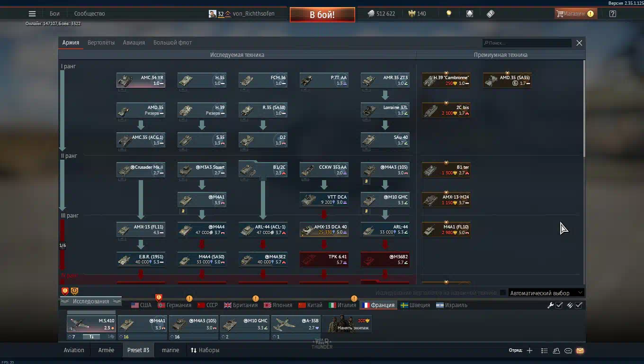Open the Бои menu
Image resolution: width=644 pixels, height=364 pixels.
click(54, 14)
